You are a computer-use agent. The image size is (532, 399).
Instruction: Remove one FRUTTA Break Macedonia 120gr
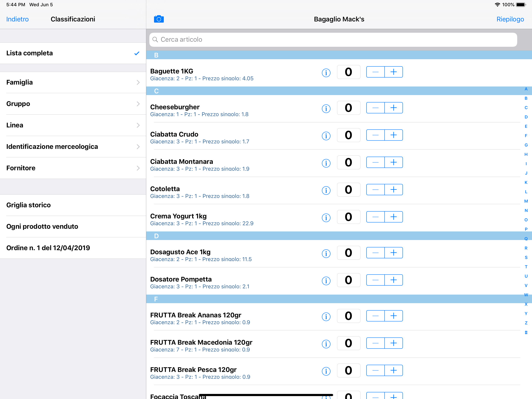pyautogui.click(x=375, y=343)
